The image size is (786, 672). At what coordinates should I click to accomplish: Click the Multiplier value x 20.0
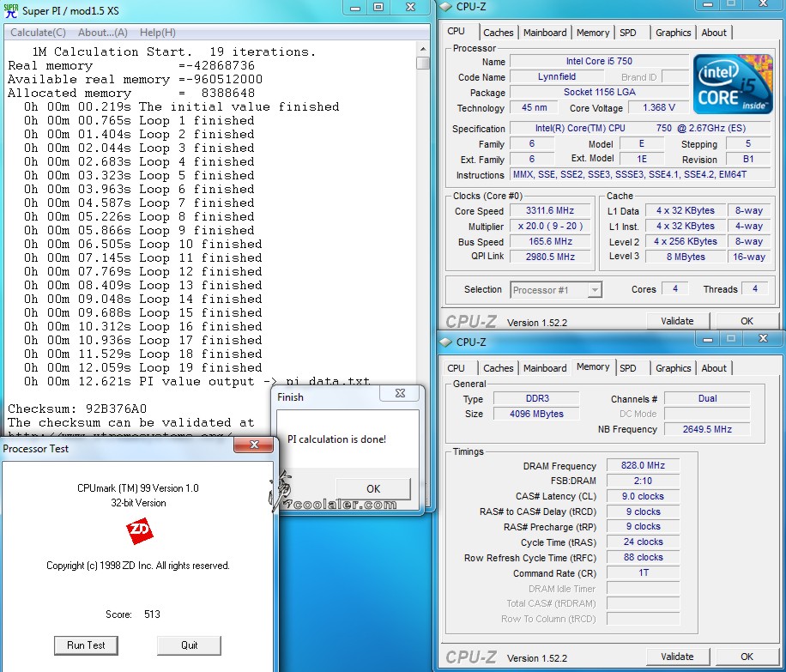click(550, 227)
